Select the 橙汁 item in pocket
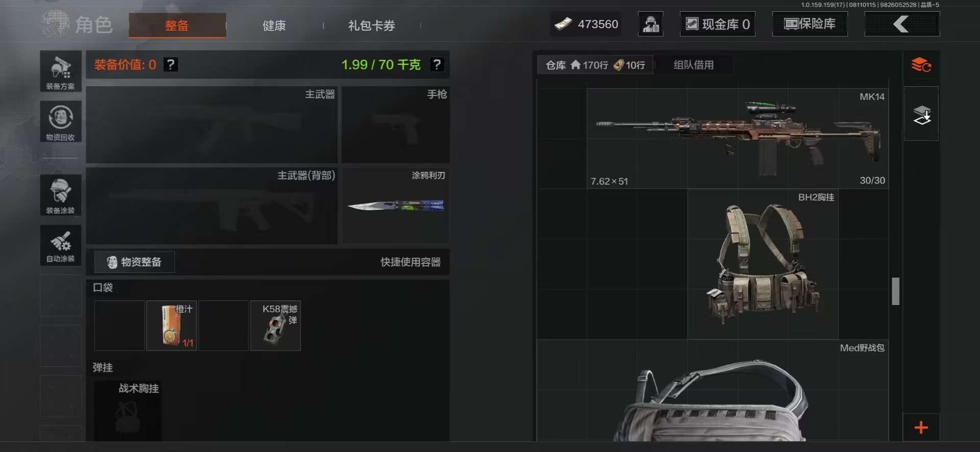Viewport: 980px width, 452px height. (171, 325)
